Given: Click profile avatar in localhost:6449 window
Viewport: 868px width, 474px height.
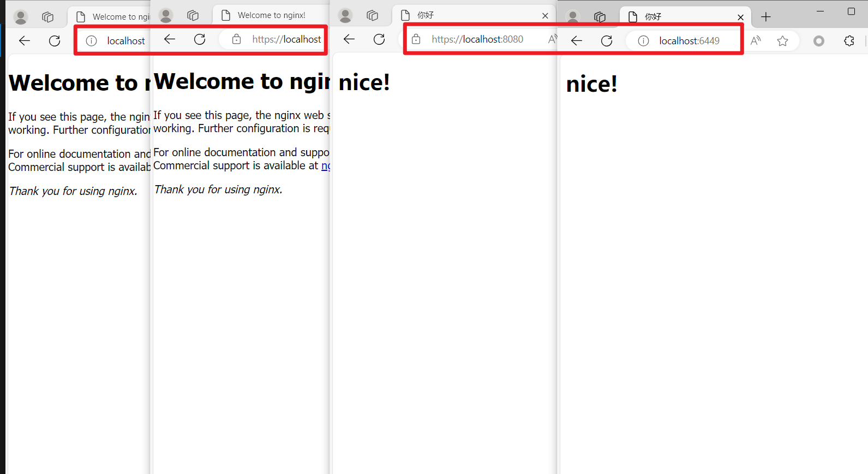Looking at the screenshot, I should coord(573,17).
